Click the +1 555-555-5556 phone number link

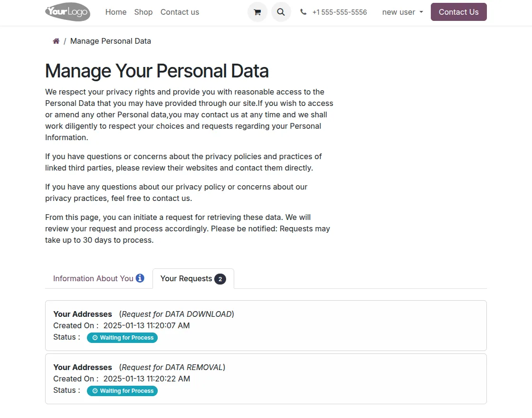coord(340,12)
